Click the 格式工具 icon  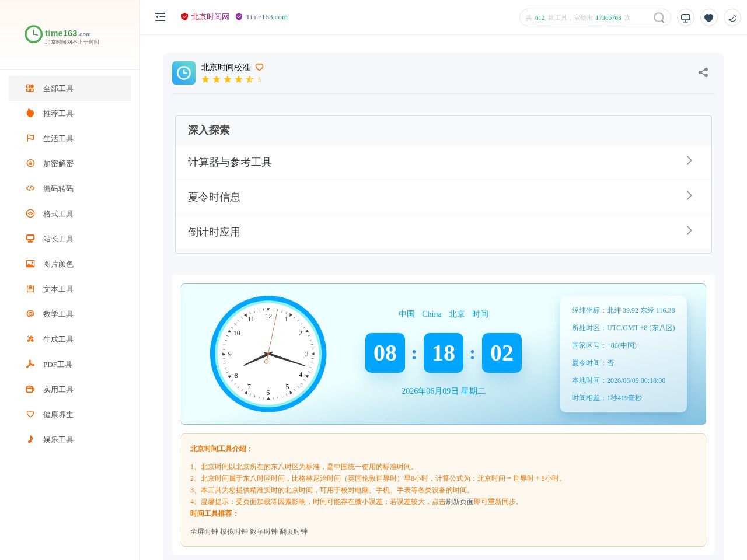click(30, 213)
